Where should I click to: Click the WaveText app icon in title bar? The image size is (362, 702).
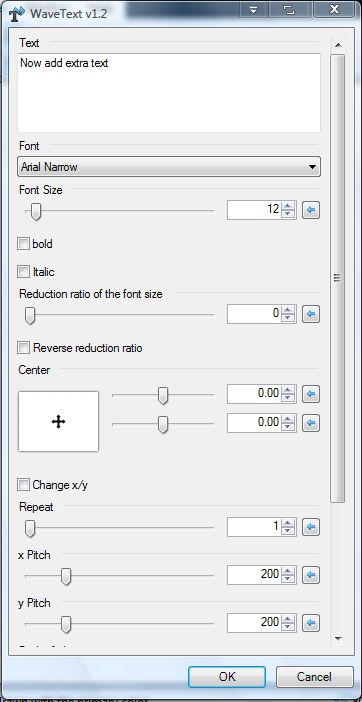pyautogui.click(x=16, y=13)
